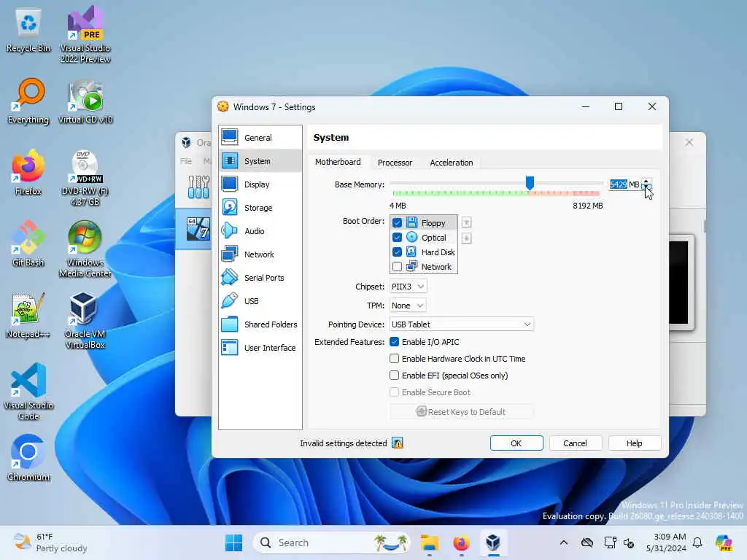Open VirtualBox from taskbar
This screenshot has height=560, width=747.
[x=493, y=542]
